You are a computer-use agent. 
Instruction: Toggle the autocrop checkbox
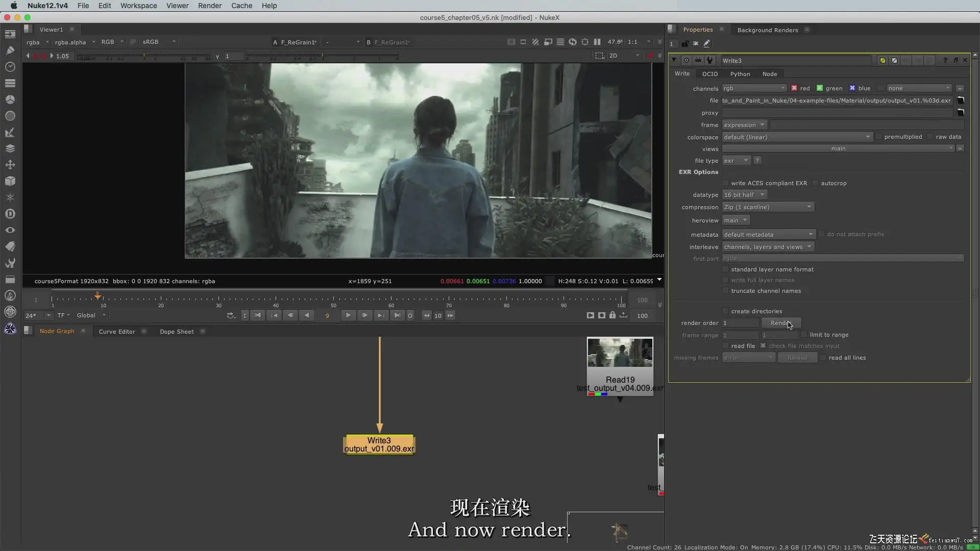click(815, 183)
